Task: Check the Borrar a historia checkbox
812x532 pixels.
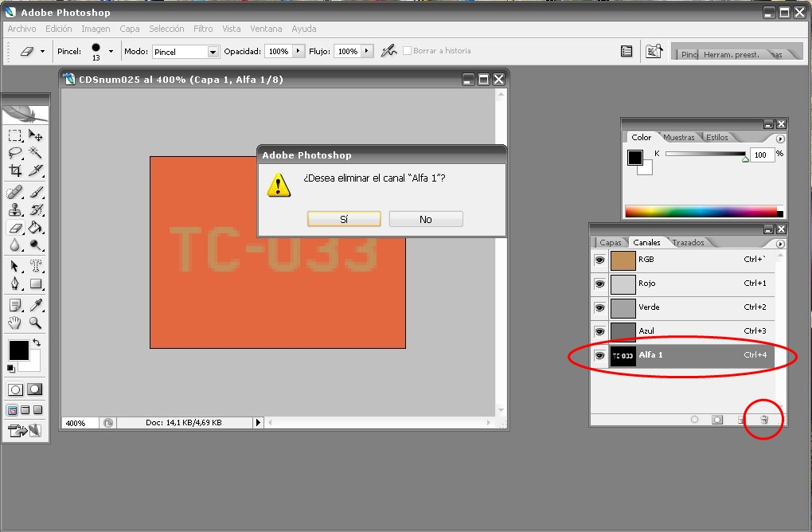Action: [x=407, y=51]
